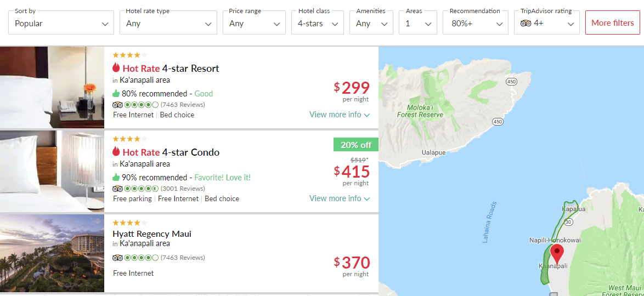Click TripAdvisor owl icon on the Condo listing
Screen dimensions: 644x296
point(117,189)
